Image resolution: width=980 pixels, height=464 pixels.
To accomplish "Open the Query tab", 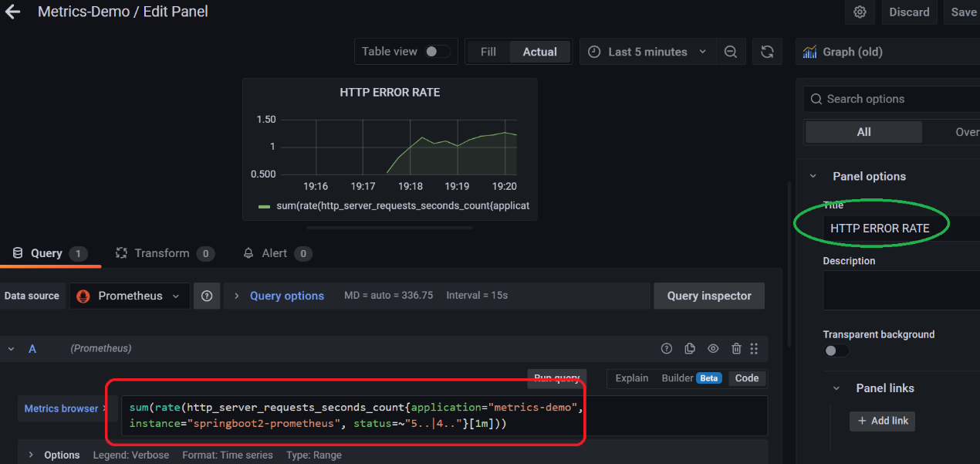I will point(50,253).
